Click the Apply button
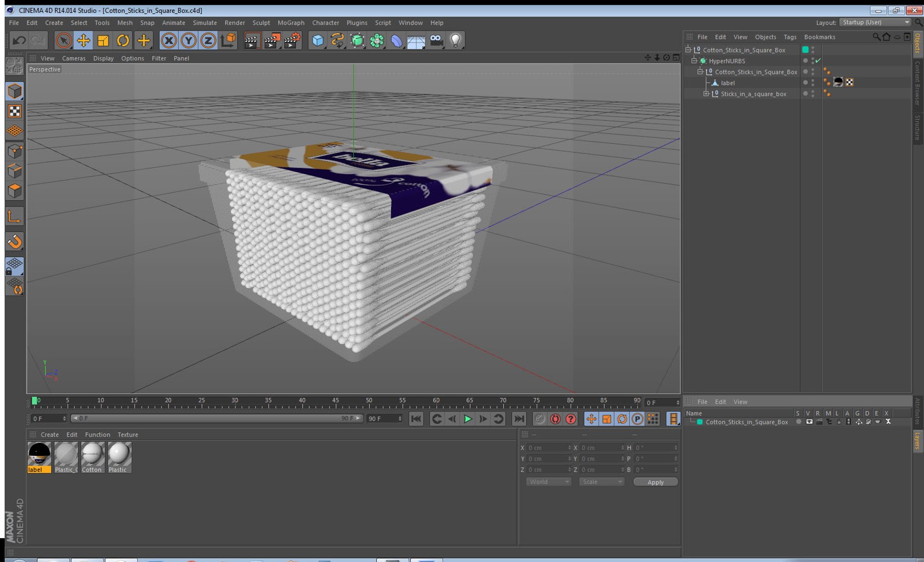The width and height of the screenshot is (924, 562). point(655,482)
